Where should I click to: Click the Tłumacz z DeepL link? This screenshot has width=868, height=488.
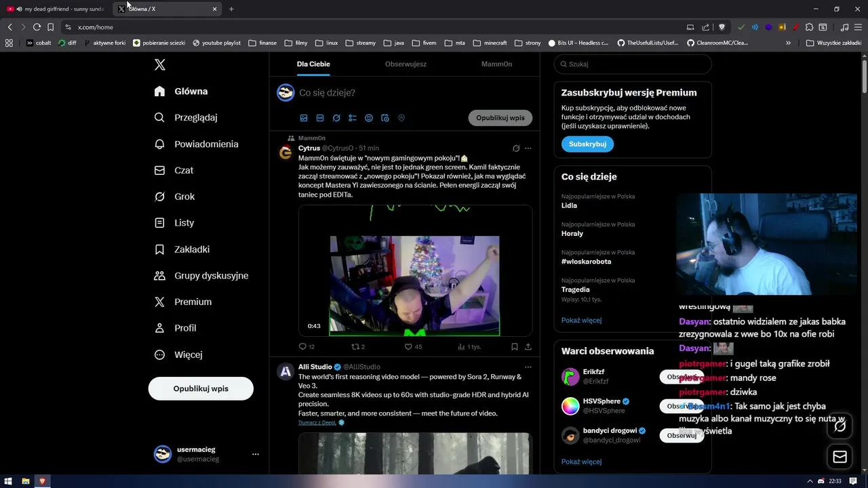tap(317, 422)
